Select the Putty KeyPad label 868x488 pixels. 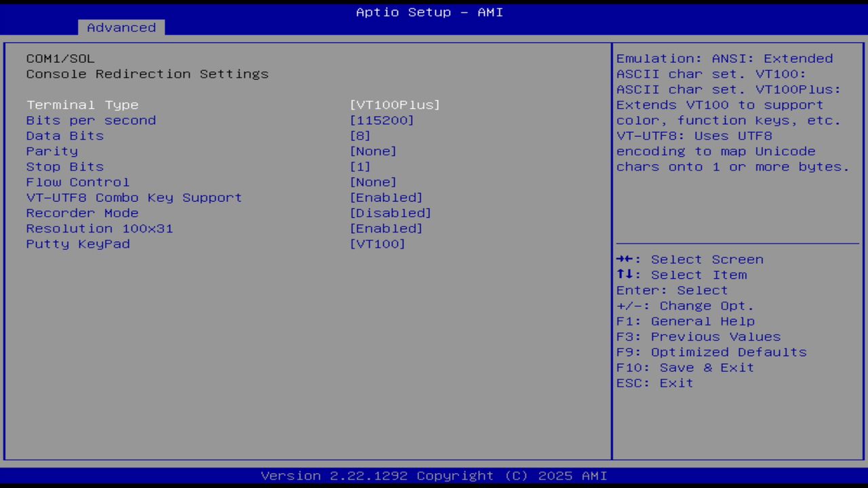(78, 244)
